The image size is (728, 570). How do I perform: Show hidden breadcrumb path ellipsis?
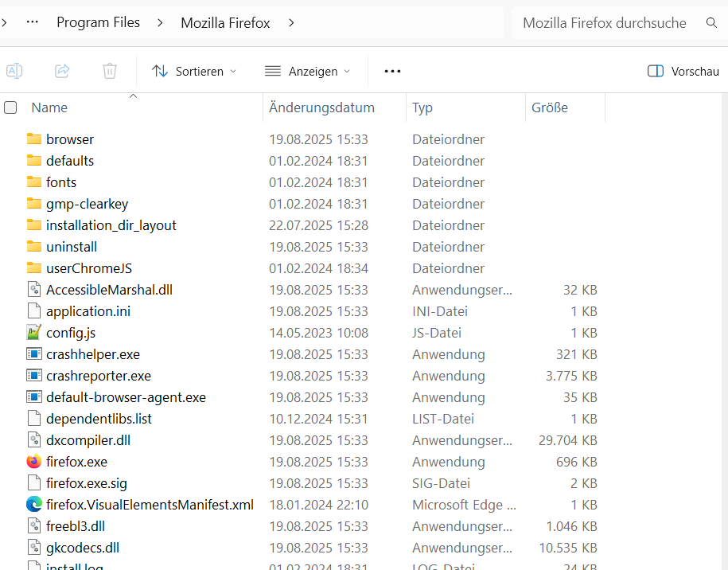pos(33,23)
